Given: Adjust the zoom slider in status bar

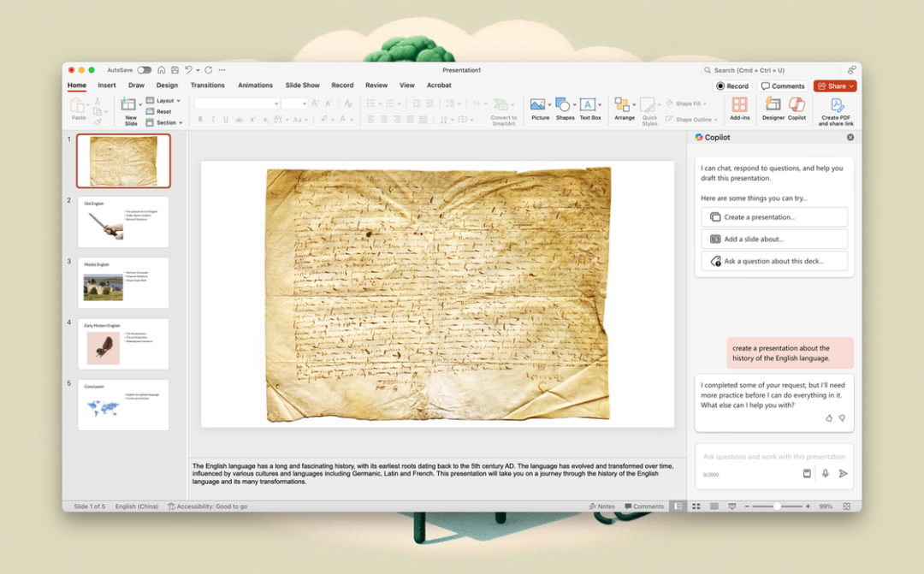Looking at the screenshot, I should [x=777, y=506].
